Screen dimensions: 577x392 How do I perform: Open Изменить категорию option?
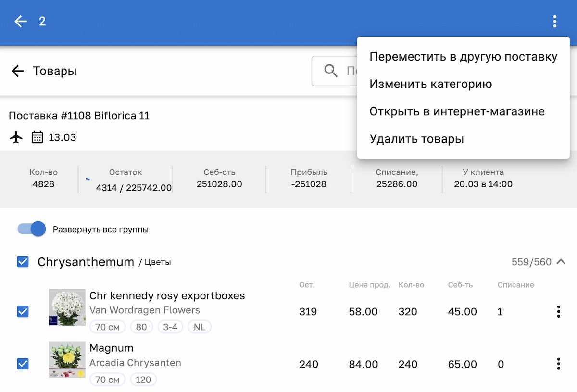coord(430,84)
